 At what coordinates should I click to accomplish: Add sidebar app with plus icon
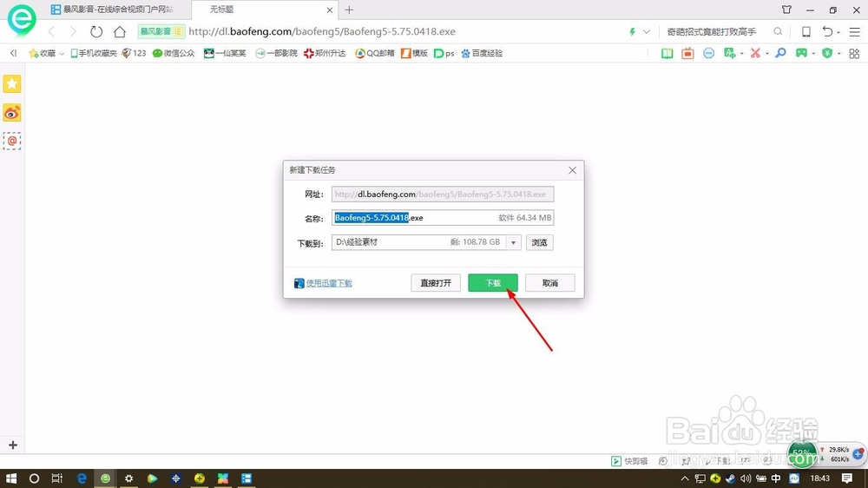pos(13,445)
